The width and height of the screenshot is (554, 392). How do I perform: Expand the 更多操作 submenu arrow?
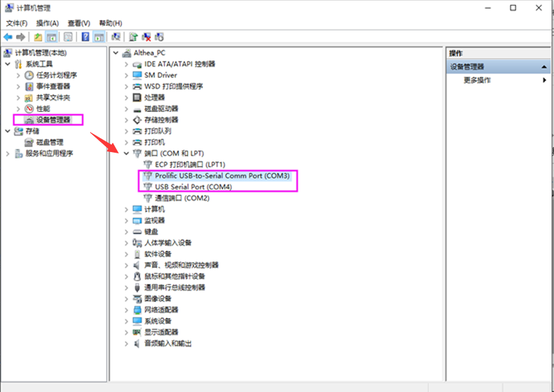click(x=545, y=80)
